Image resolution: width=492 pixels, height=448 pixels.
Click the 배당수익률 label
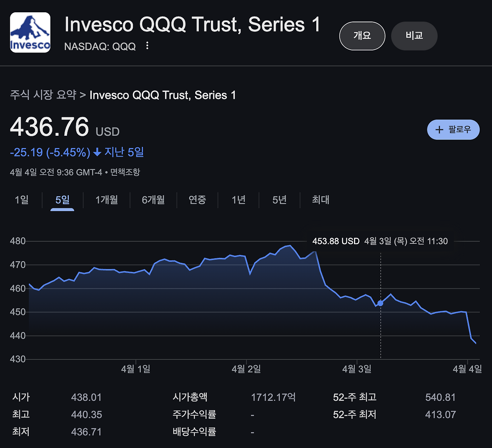coord(194,432)
